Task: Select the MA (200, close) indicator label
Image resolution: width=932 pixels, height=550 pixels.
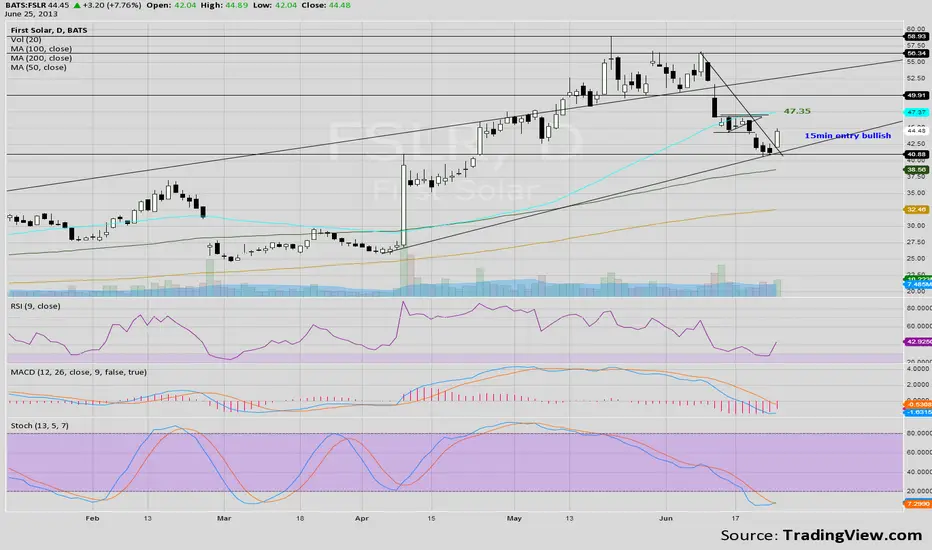Action: tap(41, 58)
